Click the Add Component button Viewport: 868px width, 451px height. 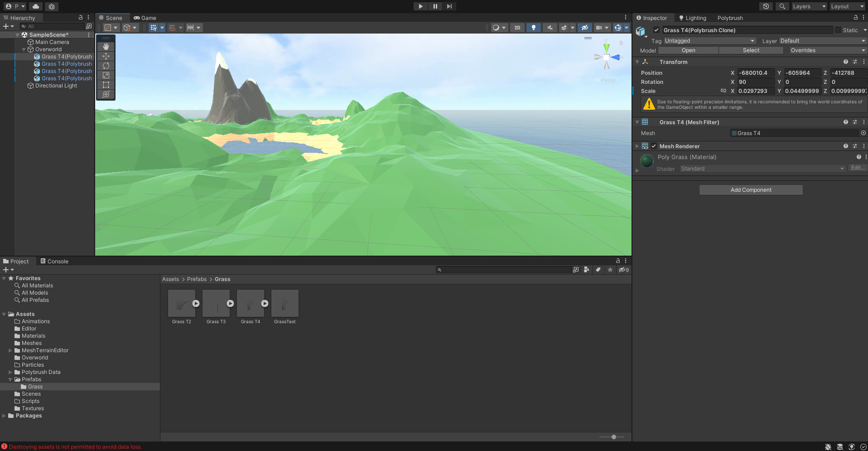pyautogui.click(x=751, y=190)
